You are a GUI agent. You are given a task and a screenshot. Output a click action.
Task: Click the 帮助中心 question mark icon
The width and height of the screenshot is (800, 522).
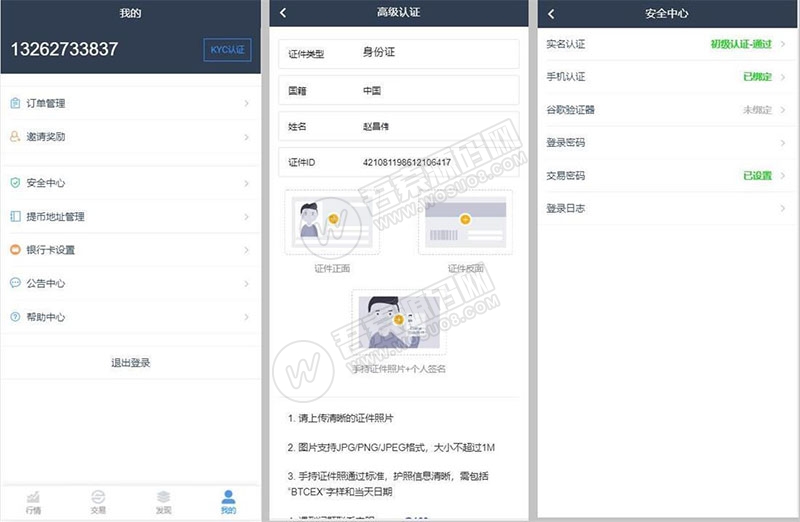click(x=15, y=317)
